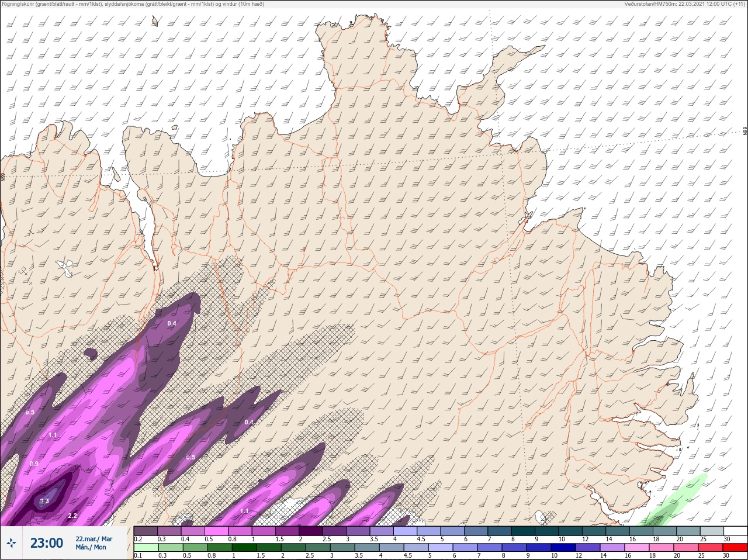Click upper legend swatch between 25 and 30
The width and height of the screenshot is (748, 560).
pos(712,531)
